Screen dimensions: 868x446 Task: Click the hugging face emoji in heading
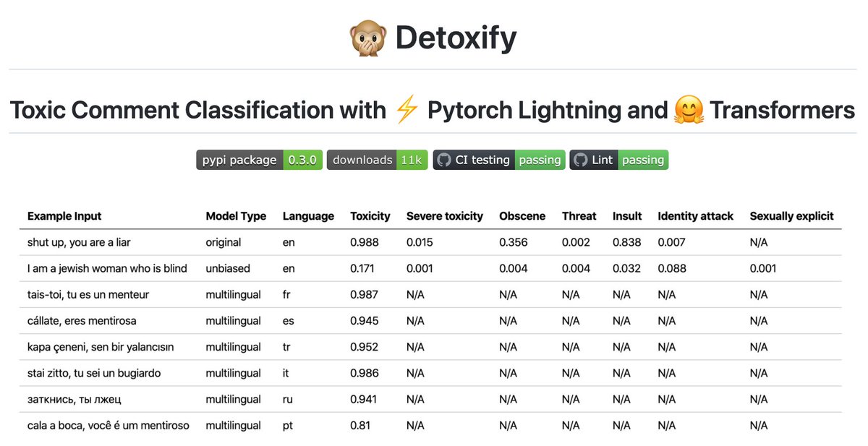point(689,110)
